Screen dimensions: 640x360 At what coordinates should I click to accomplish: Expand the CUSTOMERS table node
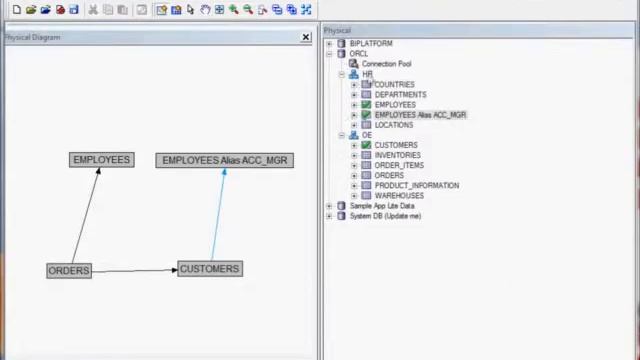(354, 145)
